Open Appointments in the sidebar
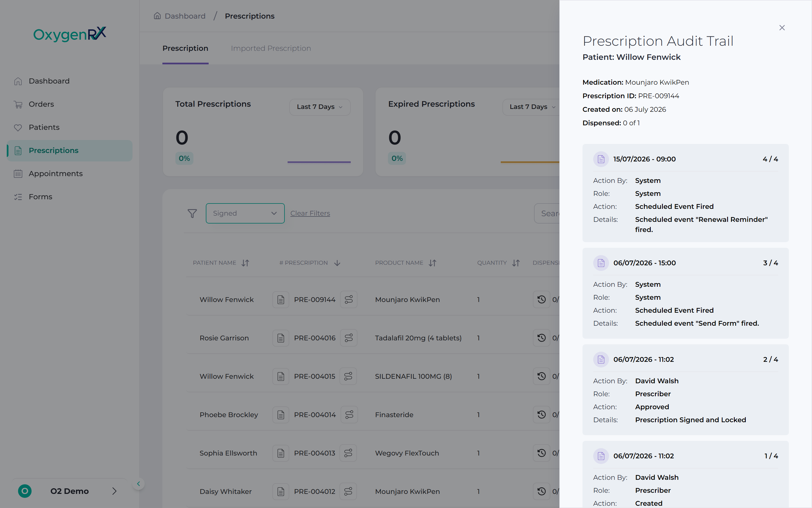The height and width of the screenshot is (508, 812). click(69, 174)
